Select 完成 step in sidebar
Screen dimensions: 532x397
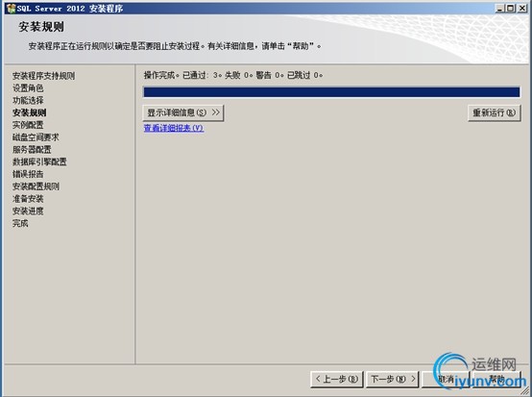pos(20,223)
